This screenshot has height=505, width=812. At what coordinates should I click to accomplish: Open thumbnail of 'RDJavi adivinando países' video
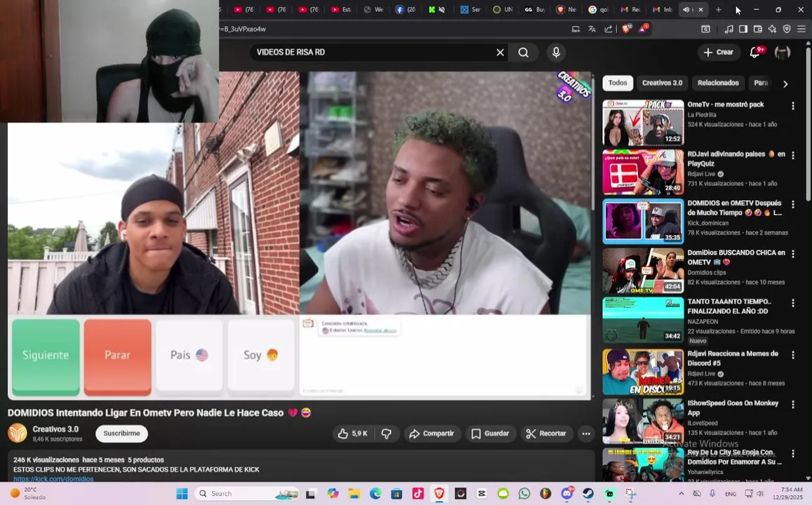pos(643,173)
